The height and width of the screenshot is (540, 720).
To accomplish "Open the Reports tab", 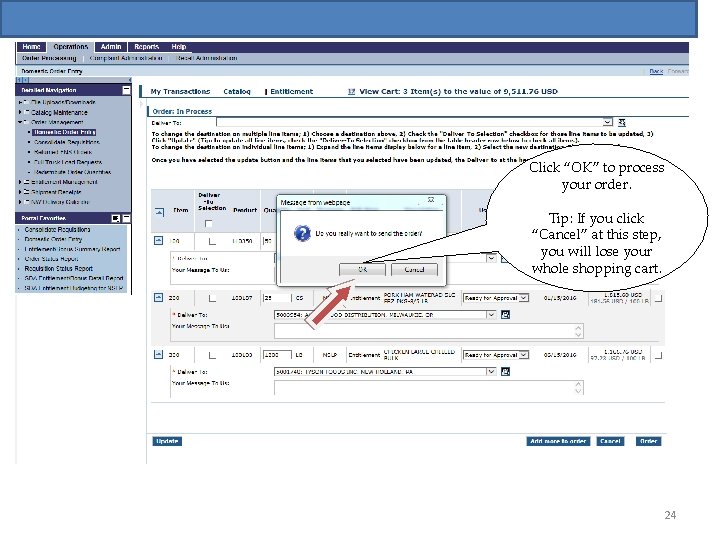I will 146,47.
